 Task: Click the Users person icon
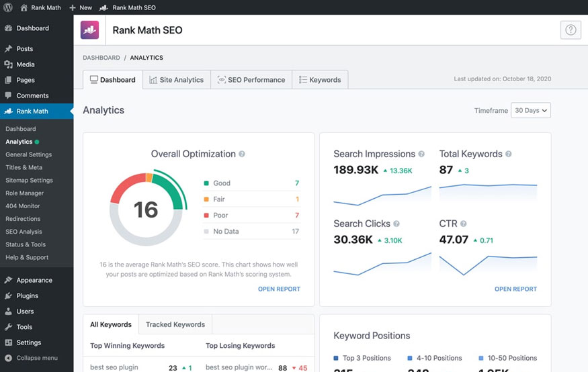[8, 312]
